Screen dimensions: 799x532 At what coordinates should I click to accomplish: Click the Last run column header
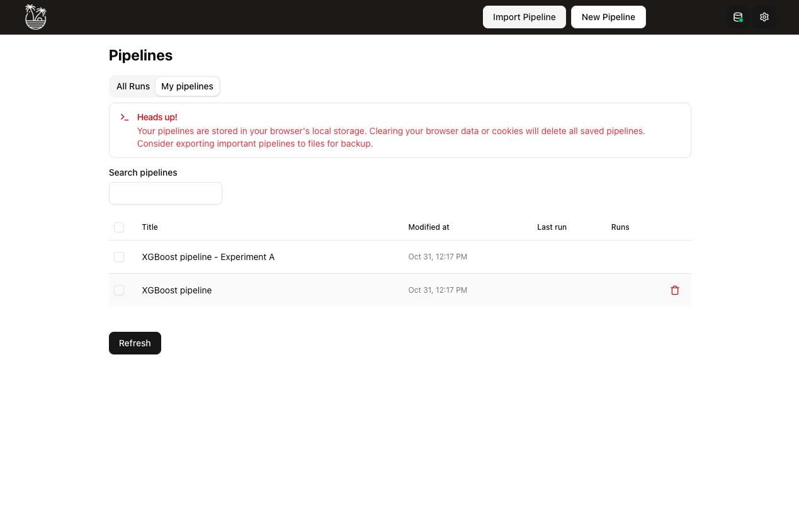point(552,227)
